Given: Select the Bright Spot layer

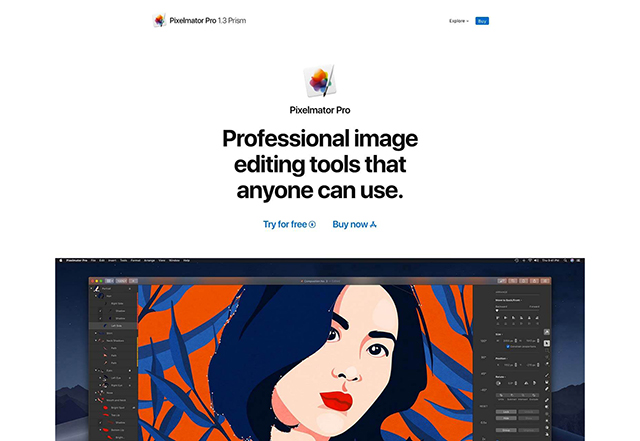Looking at the screenshot, I should [113, 408].
